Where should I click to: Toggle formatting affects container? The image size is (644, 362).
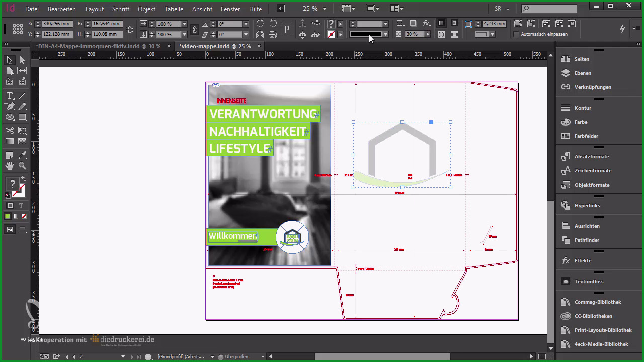10,206
